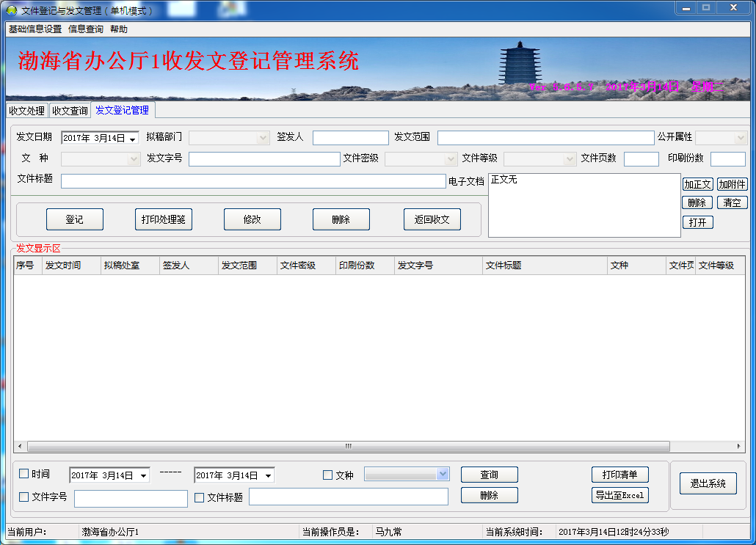The image size is (756, 545).
Task: Click the 修改 button
Action: pos(252,219)
